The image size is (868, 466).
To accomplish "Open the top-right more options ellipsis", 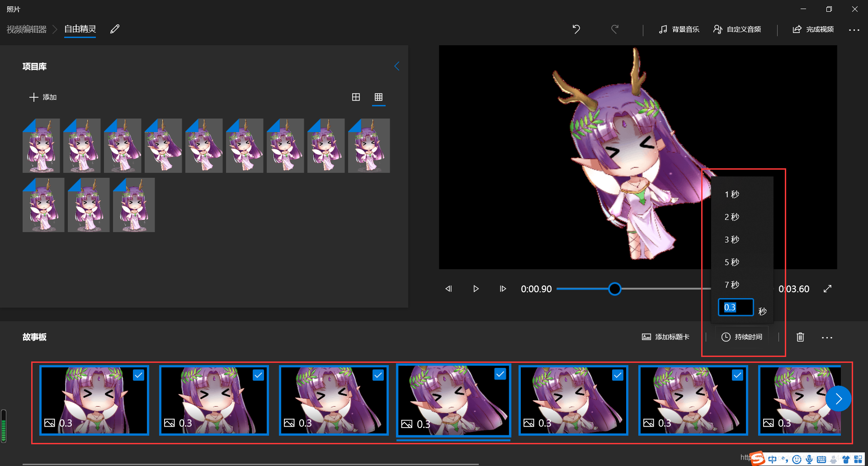I will pyautogui.click(x=854, y=29).
